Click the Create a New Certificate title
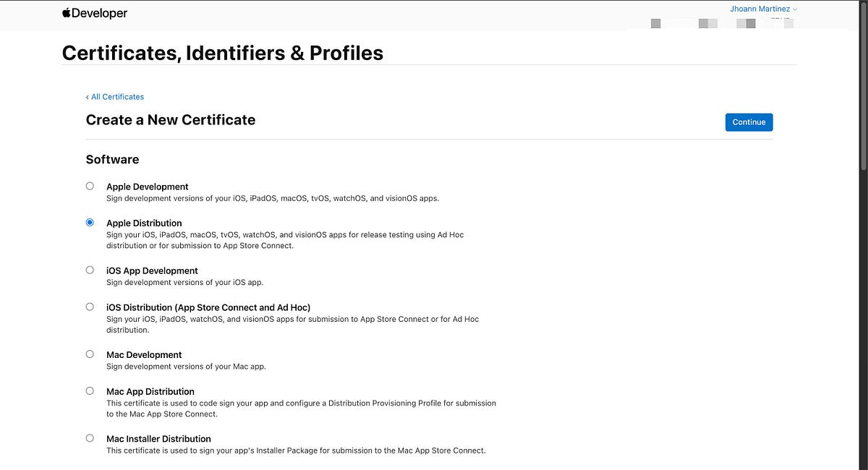Screen dimensions: 868x470 click(170, 119)
